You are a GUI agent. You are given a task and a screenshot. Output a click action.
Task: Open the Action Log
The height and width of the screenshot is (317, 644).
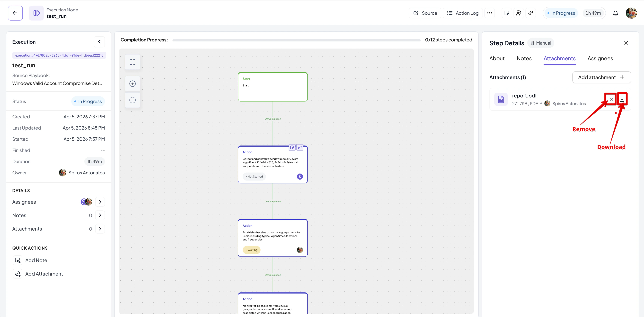click(463, 13)
